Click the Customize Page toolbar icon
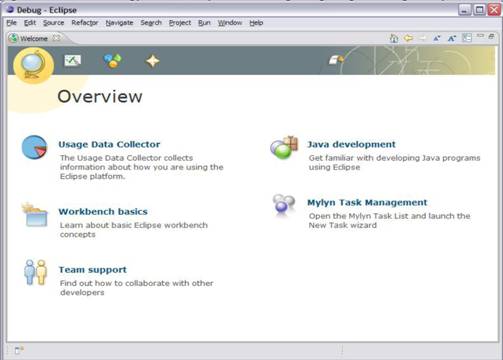The height and width of the screenshot is (360, 503). [x=467, y=38]
